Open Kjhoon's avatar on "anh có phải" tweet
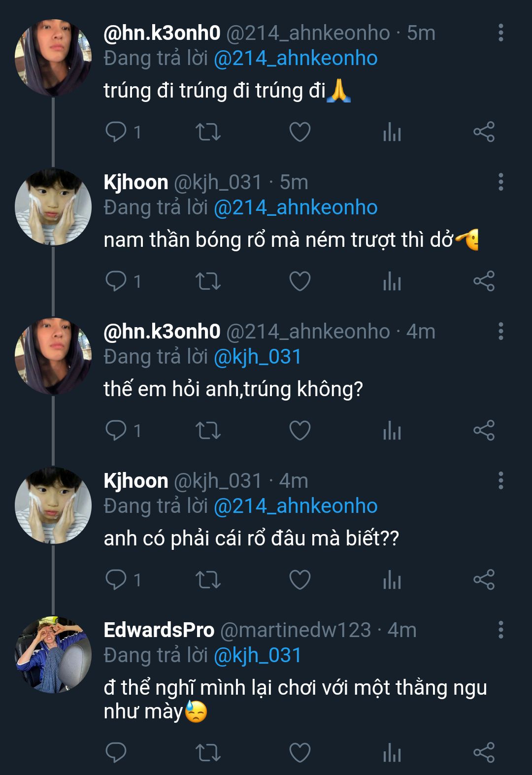Viewport: 532px width, 775px height. coord(53,505)
